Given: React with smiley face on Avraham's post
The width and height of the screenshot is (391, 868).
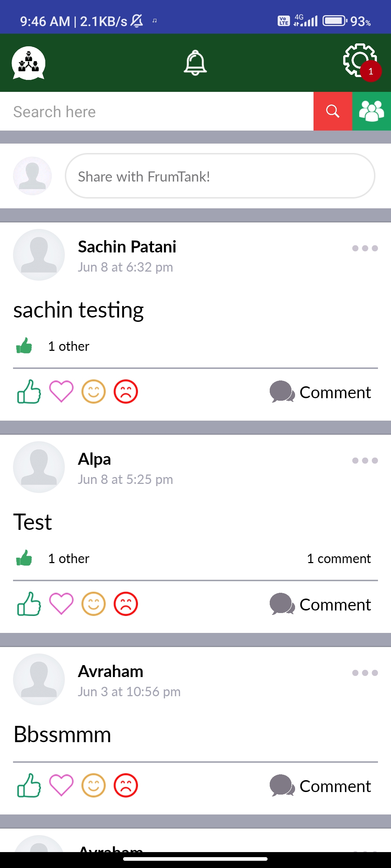Looking at the screenshot, I should [x=93, y=785].
